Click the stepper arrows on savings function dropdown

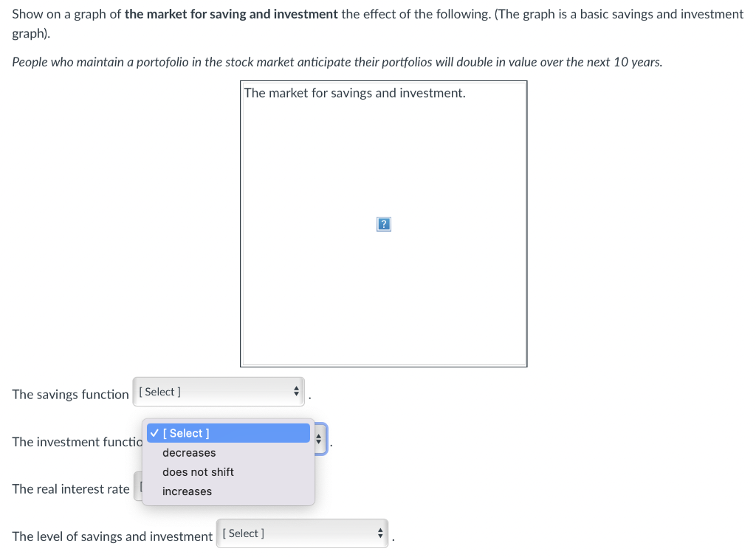(x=295, y=392)
